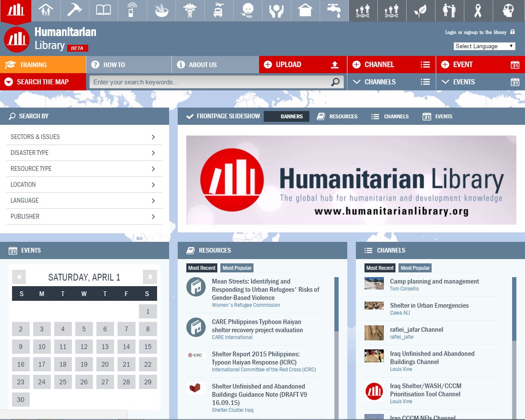Image resolution: width=525 pixels, height=420 pixels.
Task: Expand Disaster Type filter
Action: click(x=84, y=153)
